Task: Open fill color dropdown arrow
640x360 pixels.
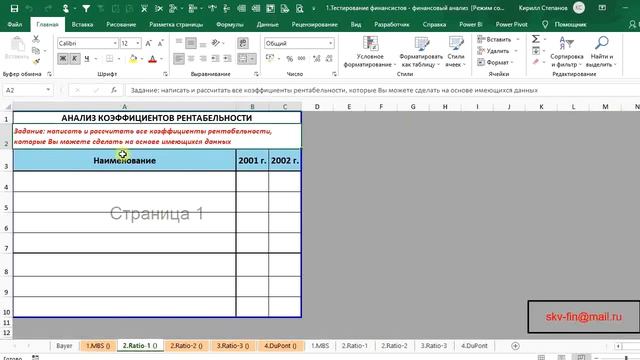Action: [142, 59]
